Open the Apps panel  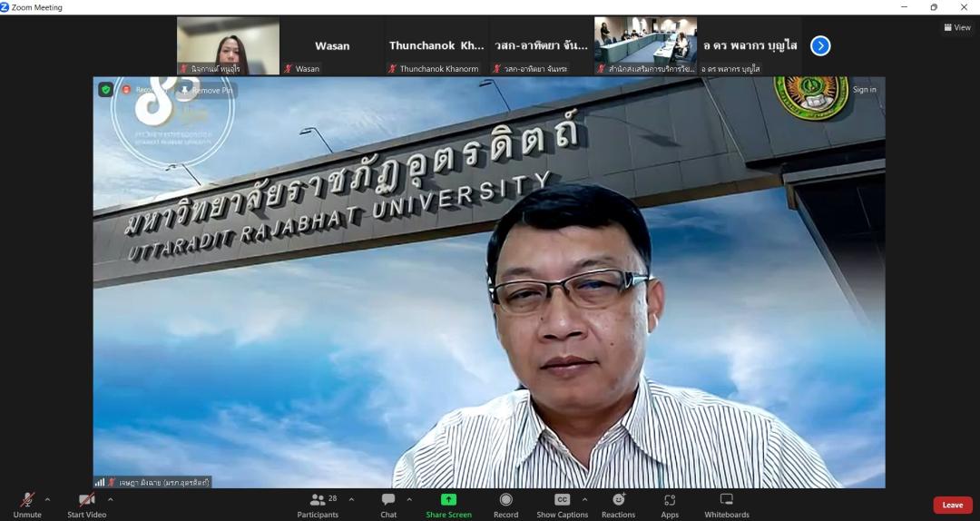point(670,504)
